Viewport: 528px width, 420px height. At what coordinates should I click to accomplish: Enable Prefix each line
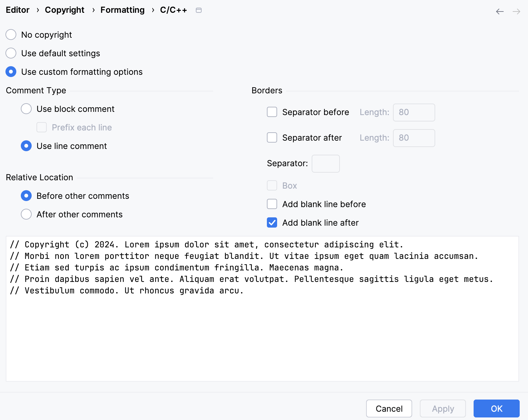[x=41, y=127]
